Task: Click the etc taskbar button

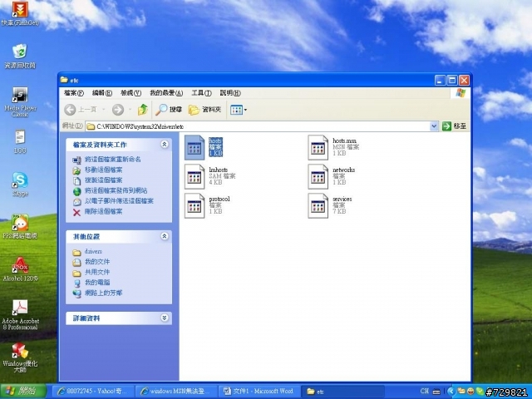Action: 342,392
